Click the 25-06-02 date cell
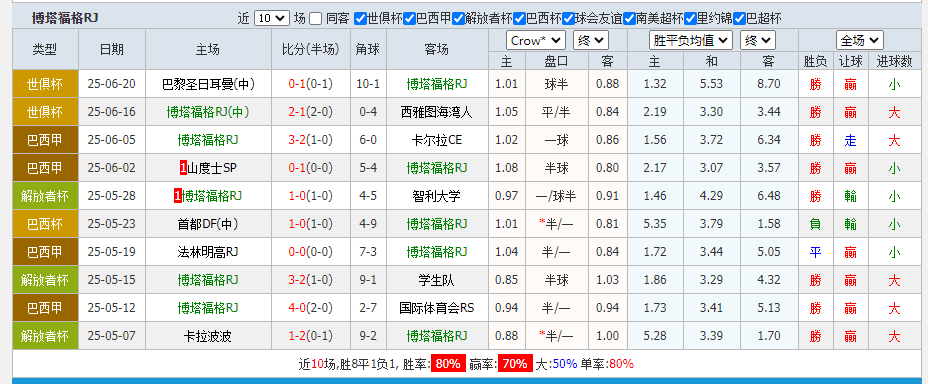 (111, 168)
